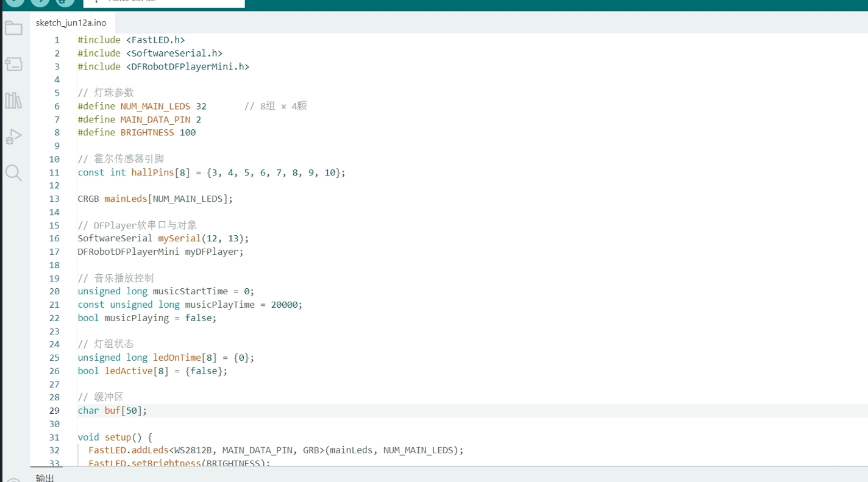Place cursor on FastLED.h include line

coord(131,40)
